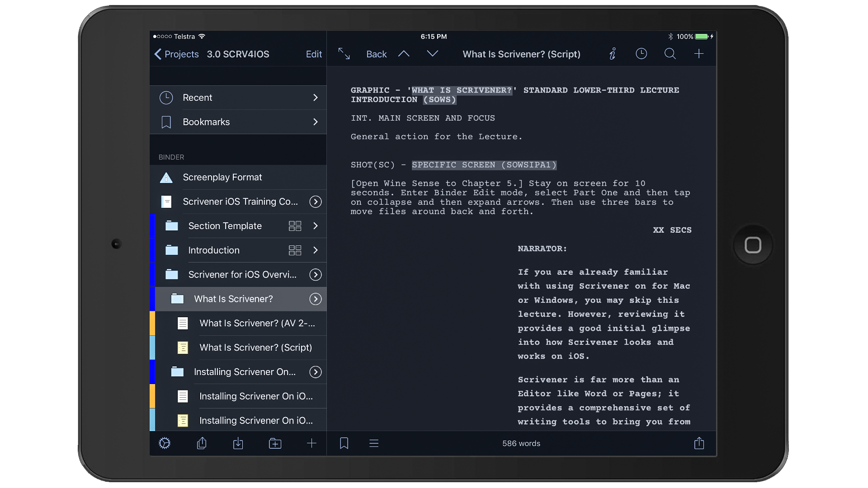Tap Edit in the binder header
Image resolution: width=868 pixels, height=488 pixels.
point(314,54)
